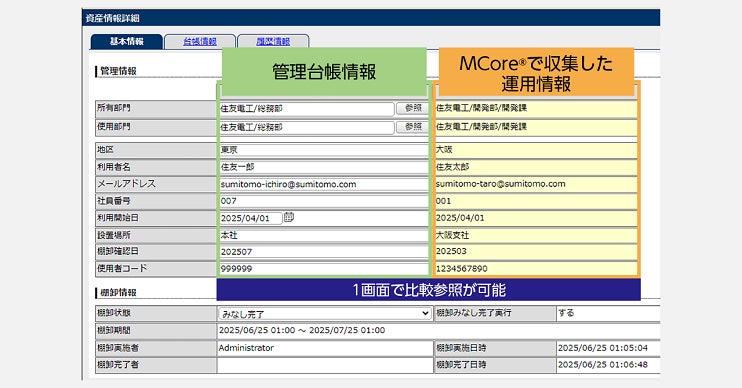The width and height of the screenshot is (742, 388).
Task: Click the 管理台帳情報 green header label
Action: point(324,72)
